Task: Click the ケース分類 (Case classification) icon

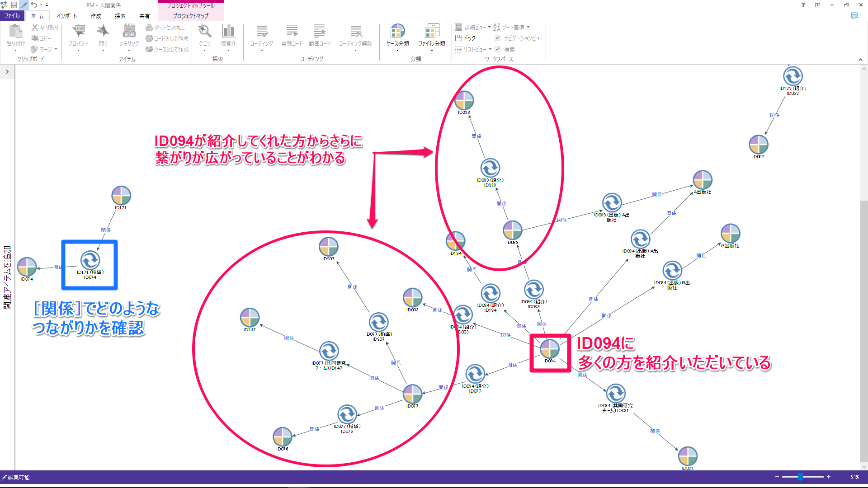Action: click(397, 32)
